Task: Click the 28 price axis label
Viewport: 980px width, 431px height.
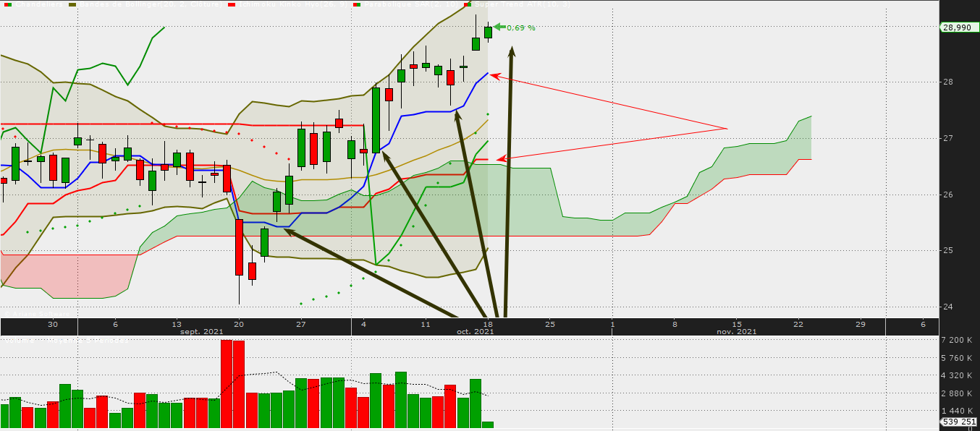Action: click(x=948, y=82)
